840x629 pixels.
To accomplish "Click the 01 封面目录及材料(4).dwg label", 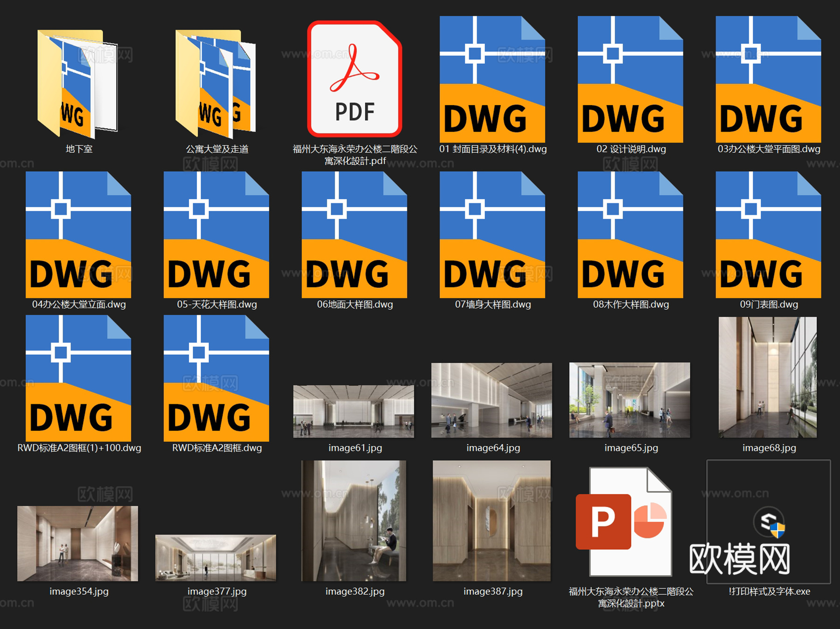I will 493,149.
